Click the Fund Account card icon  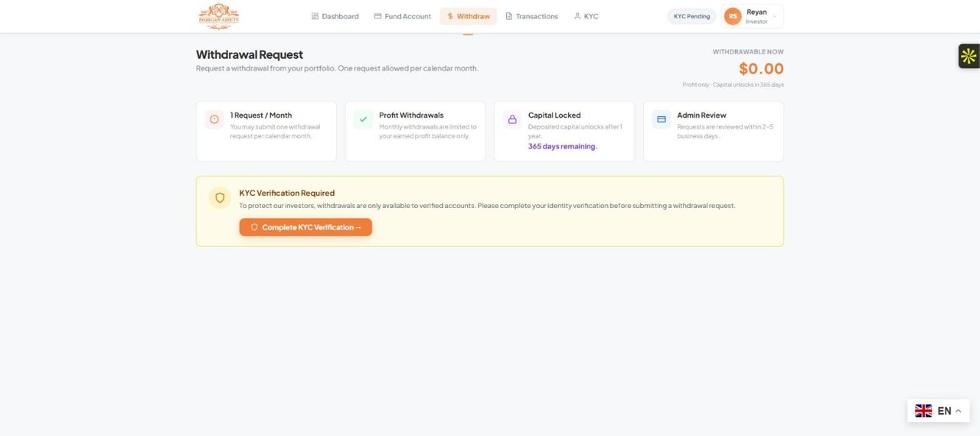pyautogui.click(x=377, y=16)
